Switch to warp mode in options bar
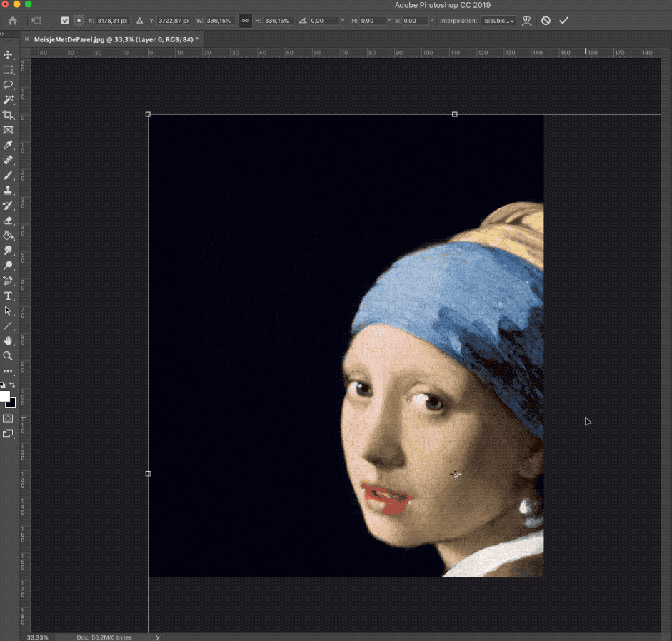The width and height of the screenshot is (672, 641). coord(527,21)
